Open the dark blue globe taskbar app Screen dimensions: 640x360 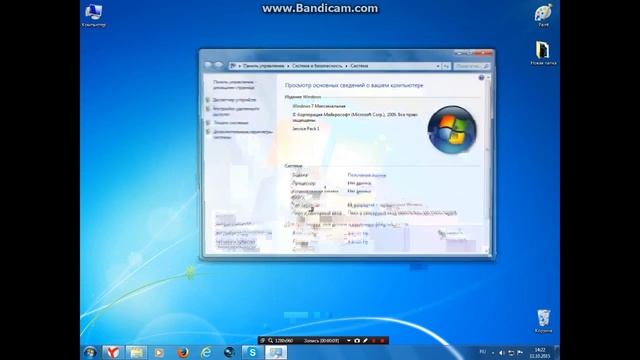229,352
